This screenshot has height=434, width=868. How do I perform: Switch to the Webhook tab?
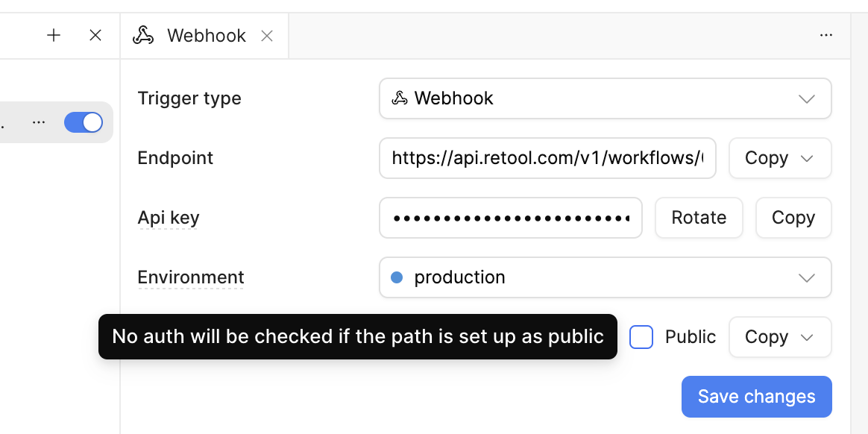click(204, 36)
